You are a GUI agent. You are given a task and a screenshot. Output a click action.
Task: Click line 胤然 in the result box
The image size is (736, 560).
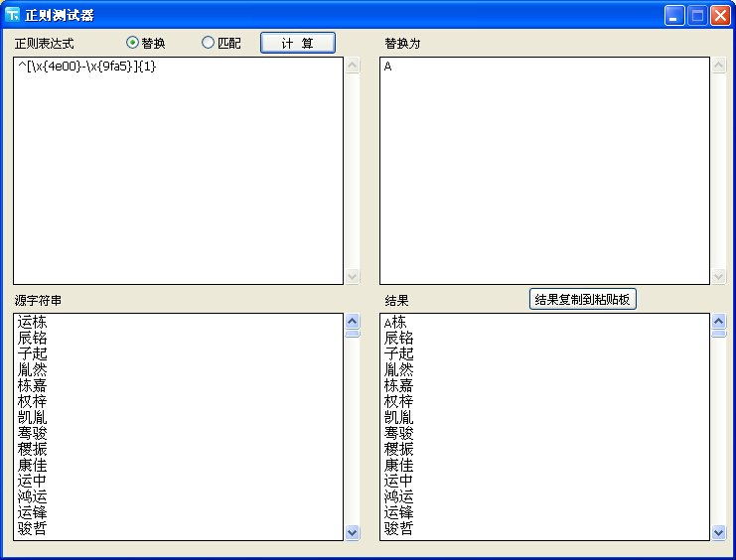click(399, 370)
